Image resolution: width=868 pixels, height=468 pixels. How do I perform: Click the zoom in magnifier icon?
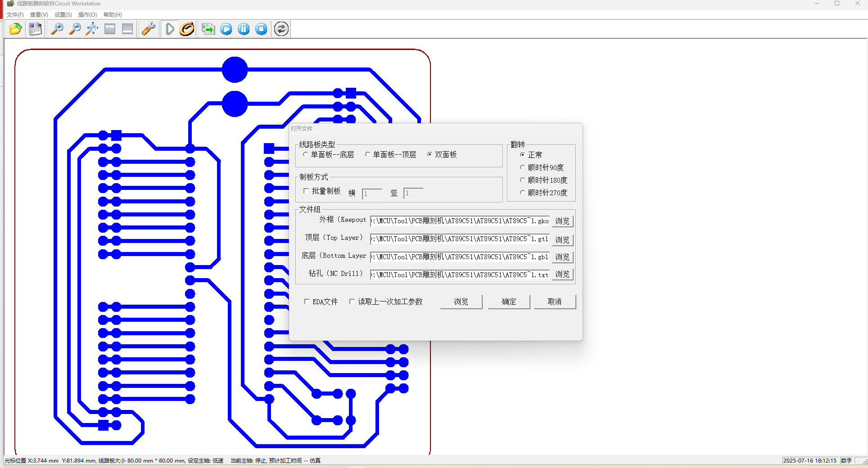57,29
